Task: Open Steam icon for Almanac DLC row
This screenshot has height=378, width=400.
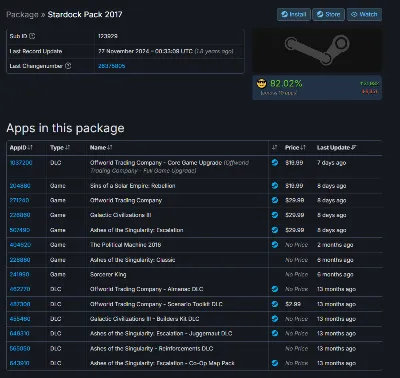Action: 275,289
